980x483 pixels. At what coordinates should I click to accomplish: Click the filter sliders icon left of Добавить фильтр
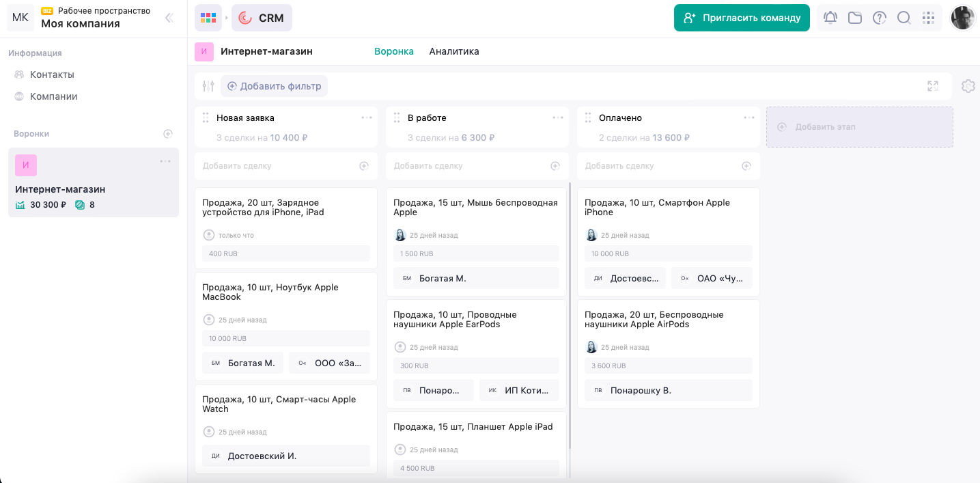[208, 85]
